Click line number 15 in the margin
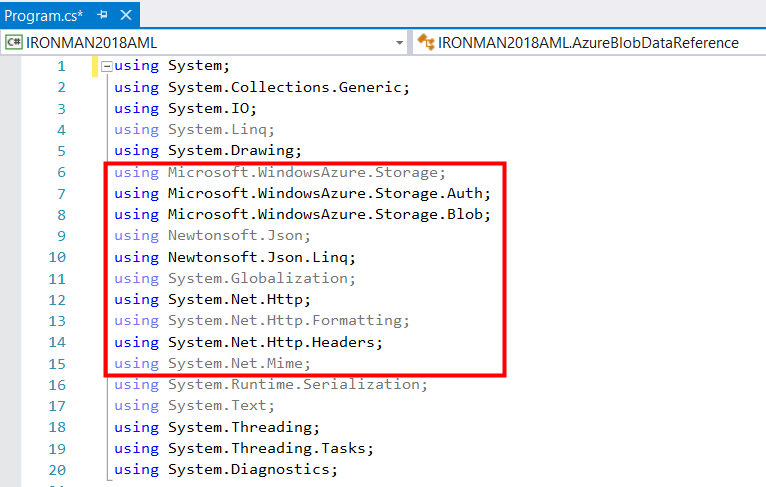This screenshot has height=487, width=766. 57,364
